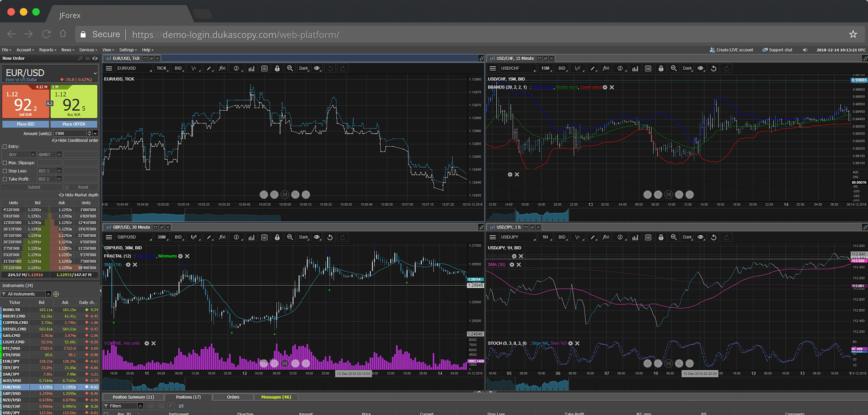
Task: Expand the Dark theme dropdown on the GBP/USD chart
Action: [303, 238]
